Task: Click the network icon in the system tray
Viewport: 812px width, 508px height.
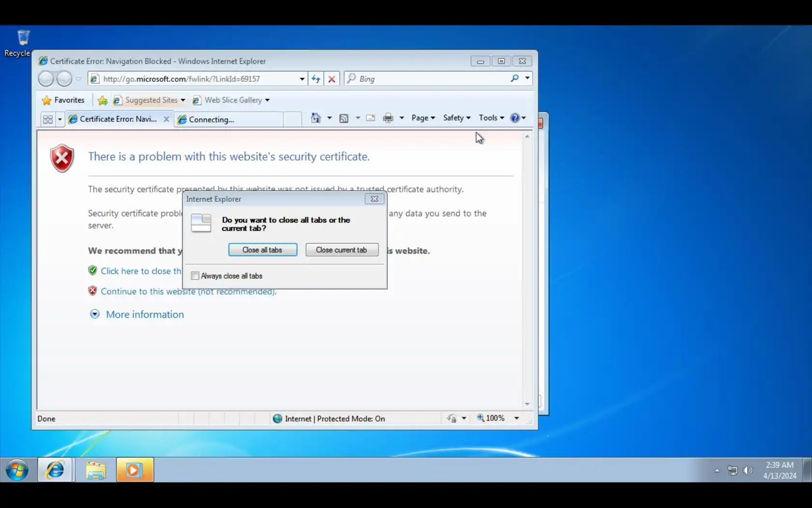Action: (x=733, y=470)
